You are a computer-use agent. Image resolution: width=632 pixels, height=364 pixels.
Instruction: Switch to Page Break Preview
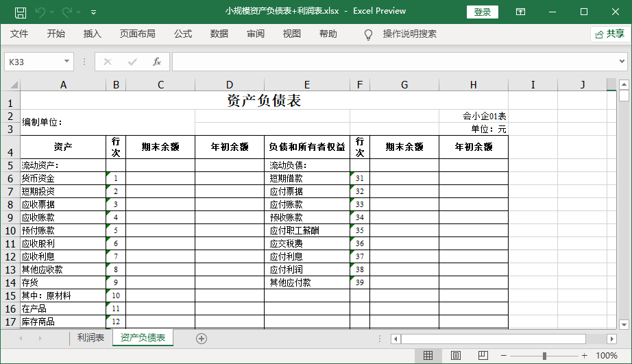(482, 356)
